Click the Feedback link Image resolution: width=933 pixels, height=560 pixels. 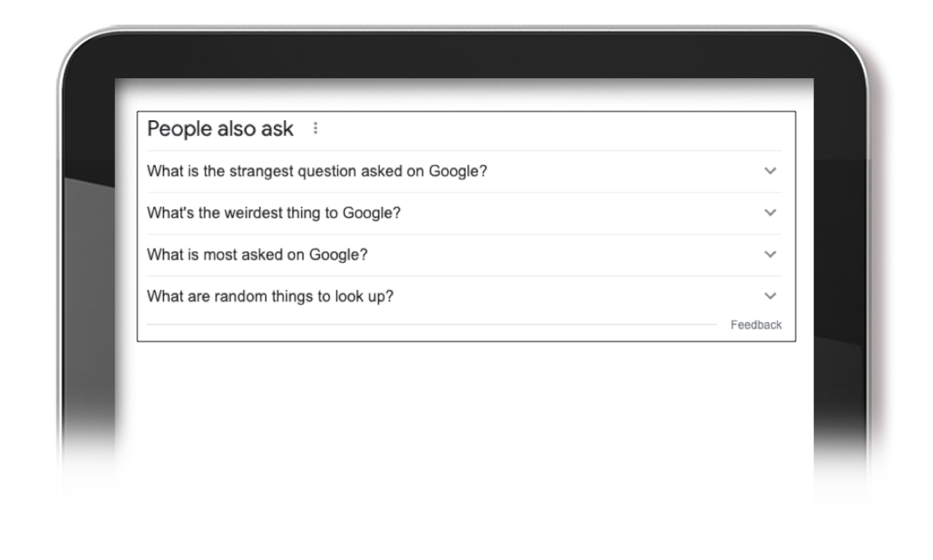pos(756,325)
